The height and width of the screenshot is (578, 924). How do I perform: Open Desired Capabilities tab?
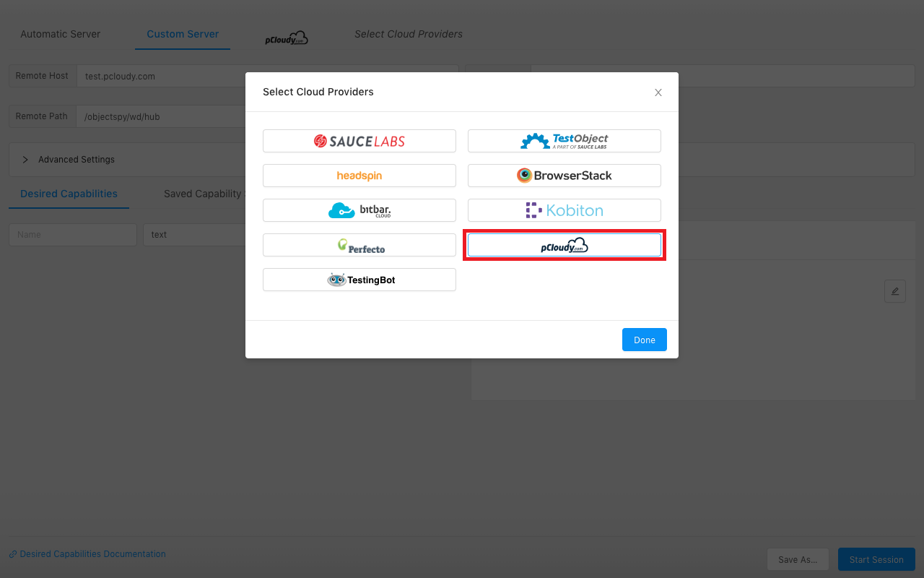[x=69, y=194]
